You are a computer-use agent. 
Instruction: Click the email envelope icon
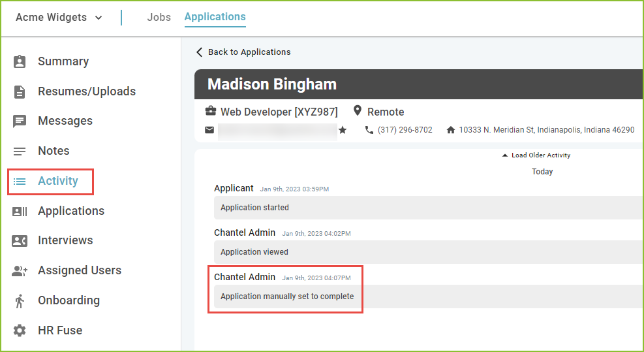[209, 130]
